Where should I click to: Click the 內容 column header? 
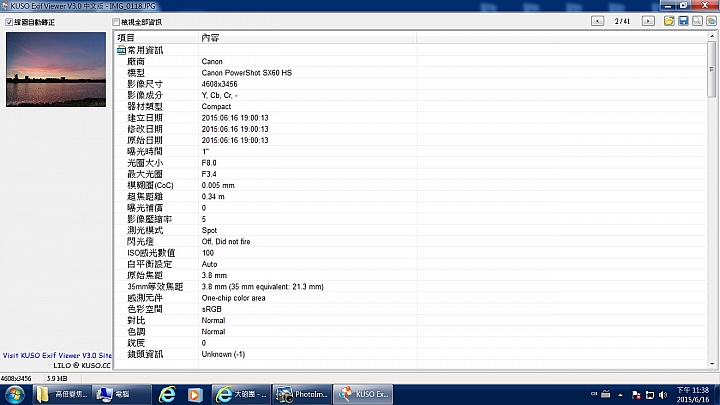pyautogui.click(x=308, y=38)
